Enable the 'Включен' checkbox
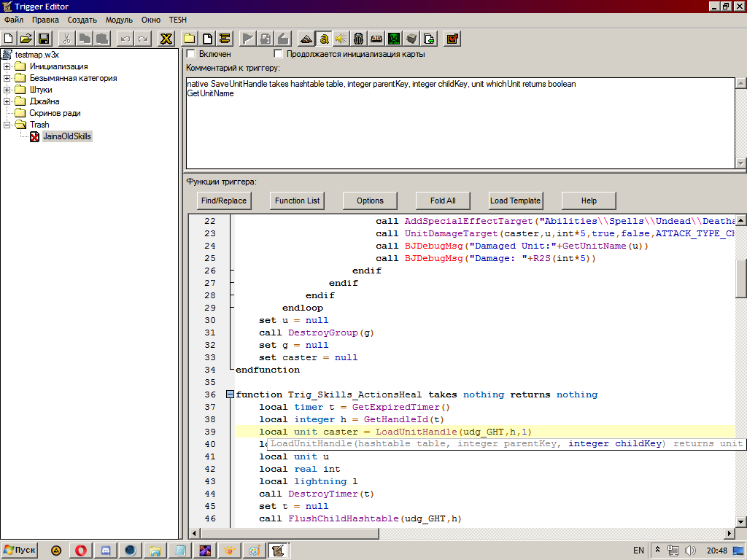Viewport: 747px width, 560px height. pos(191,54)
